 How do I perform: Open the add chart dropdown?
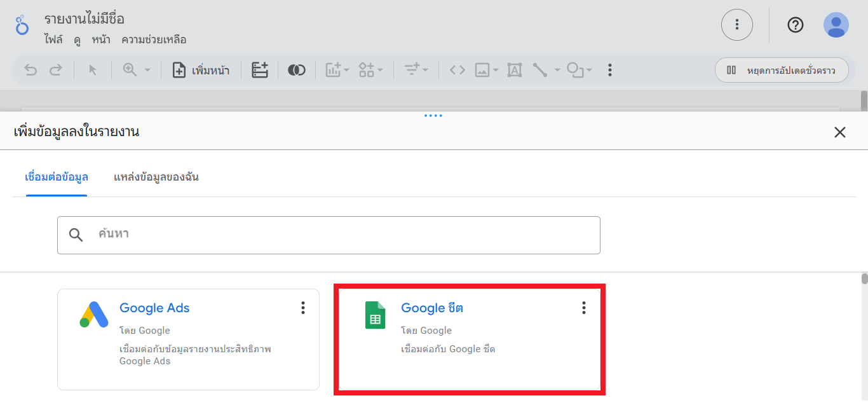345,70
